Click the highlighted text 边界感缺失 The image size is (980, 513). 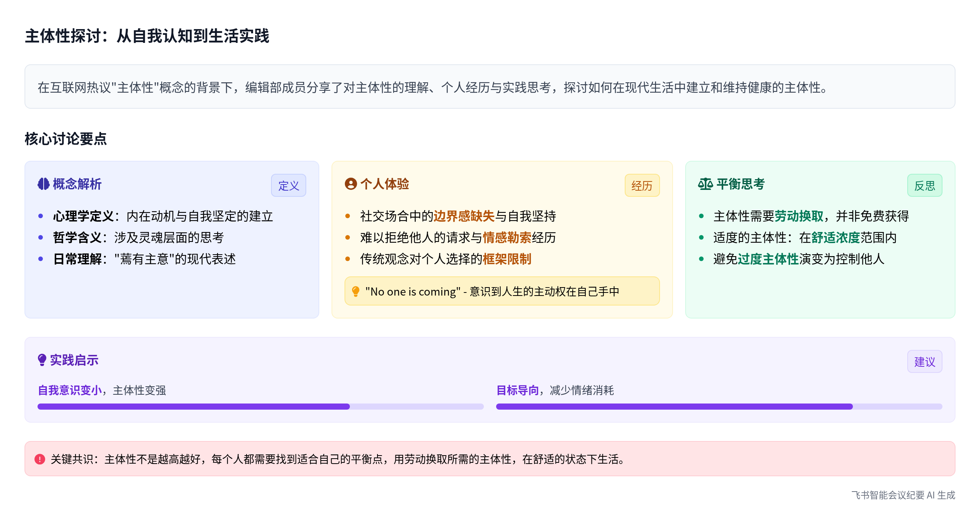[x=464, y=216]
